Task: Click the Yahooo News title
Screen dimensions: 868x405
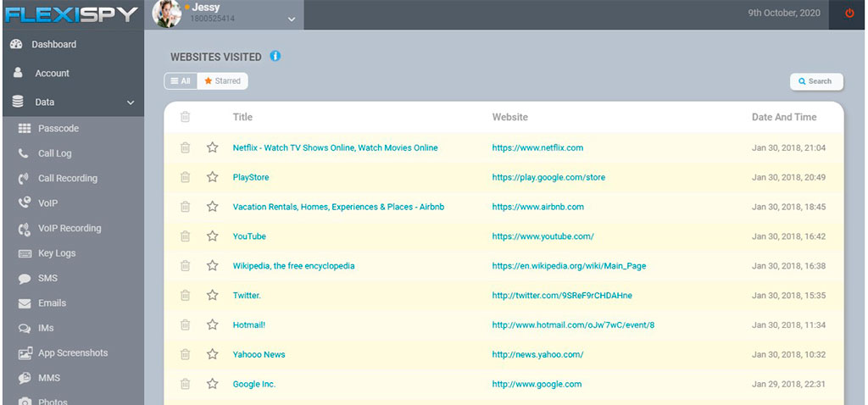Action: coord(259,354)
